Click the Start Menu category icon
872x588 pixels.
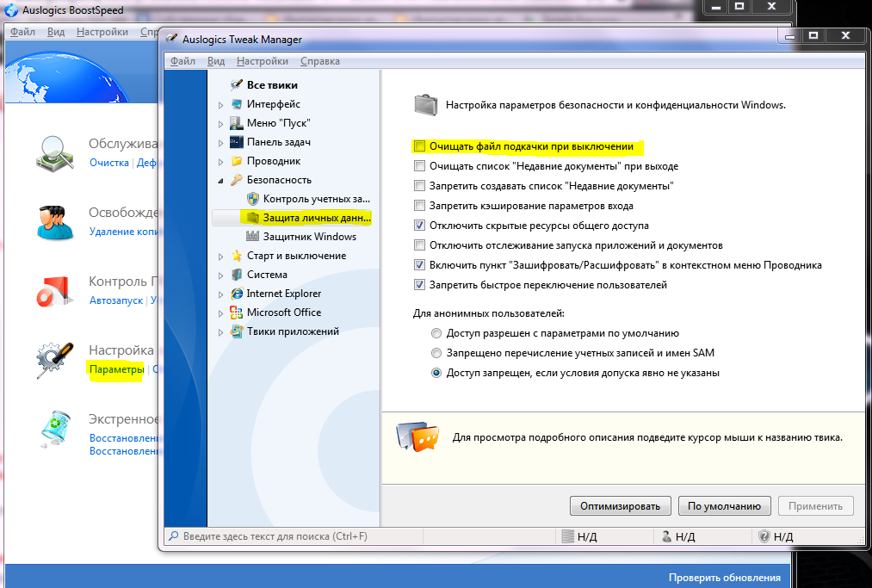pos(237,123)
